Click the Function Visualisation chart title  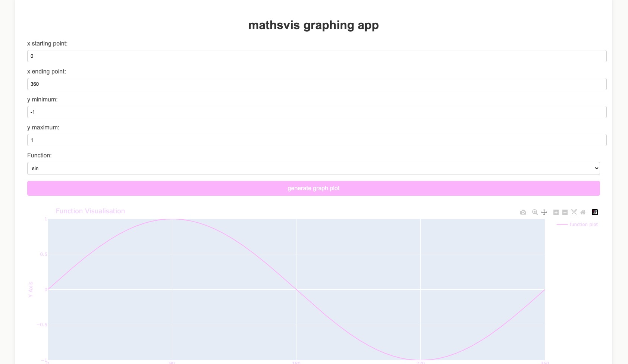90,211
